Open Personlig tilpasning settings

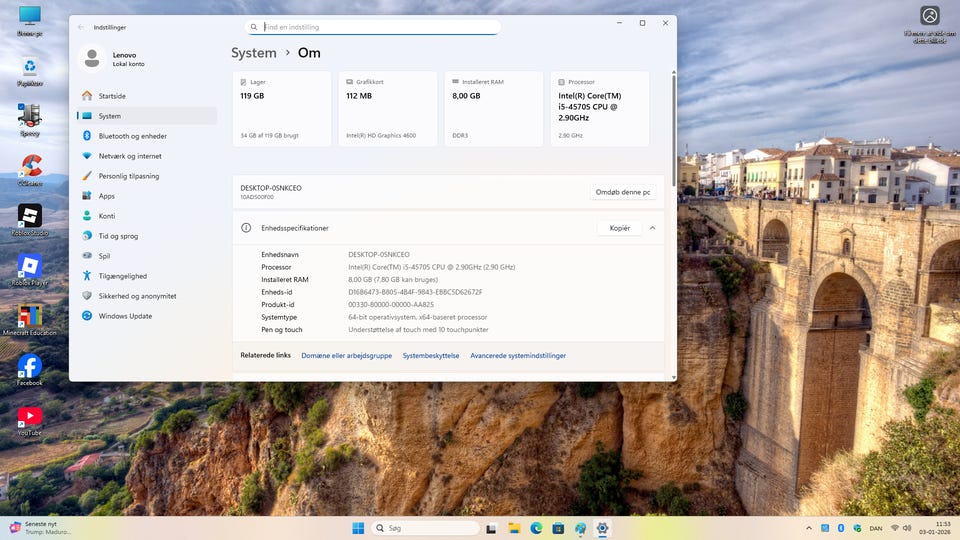pos(147,176)
